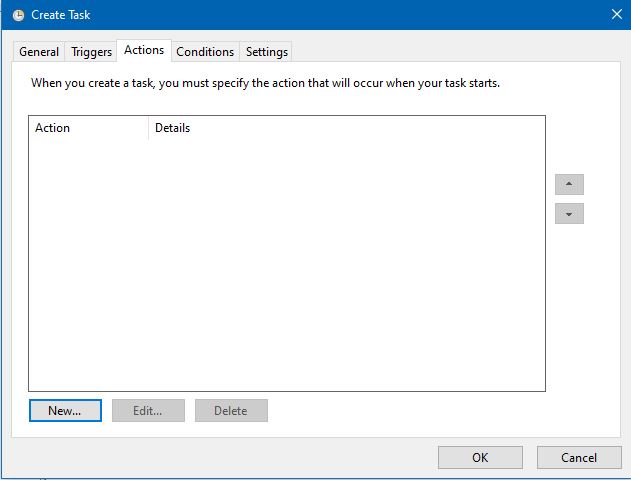The image size is (631, 480).
Task: Cancel the Create Task dialog
Action: tap(579, 457)
